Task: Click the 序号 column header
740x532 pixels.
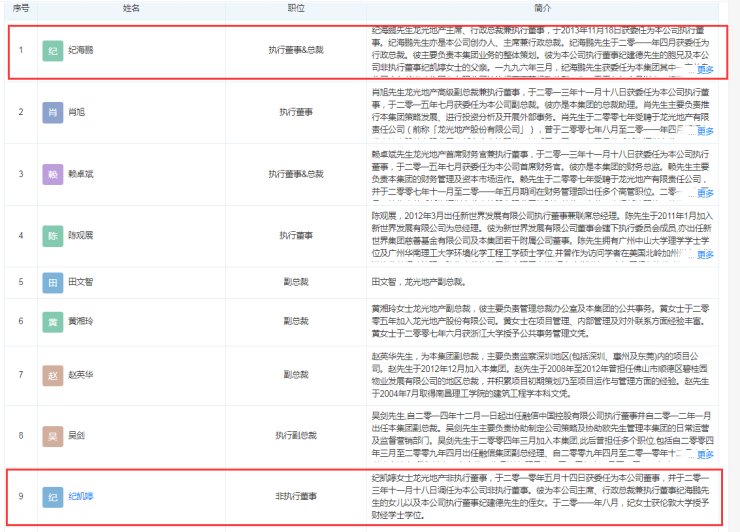Action: pyautogui.click(x=21, y=8)
